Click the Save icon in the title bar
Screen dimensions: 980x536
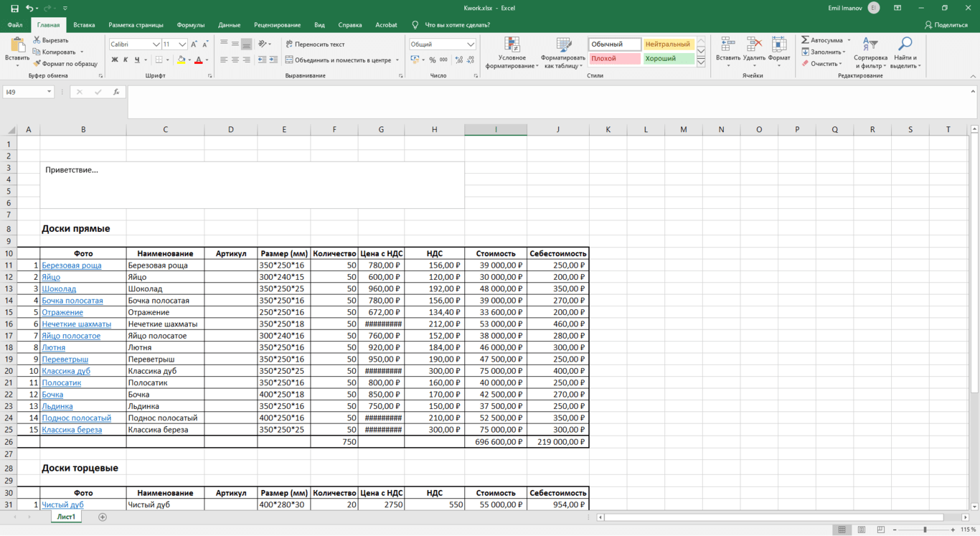[14, 8]
